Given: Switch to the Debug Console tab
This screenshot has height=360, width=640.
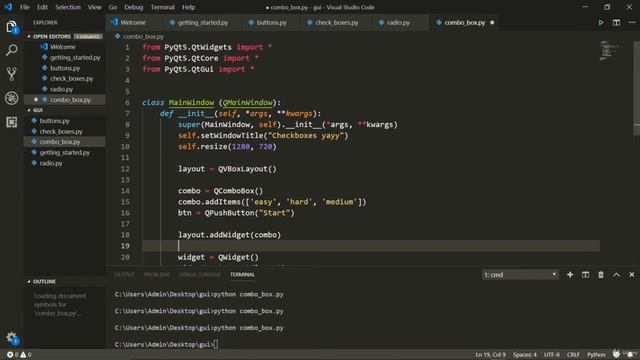Looking at the screenshot, I should [200, 275].
